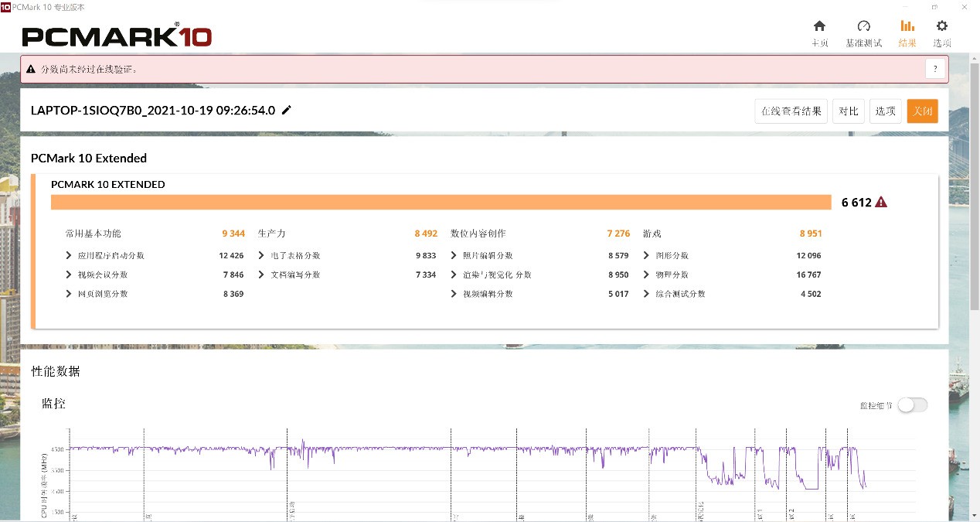Click the red warning triangle beside 6 612

(x=881, y=203)
